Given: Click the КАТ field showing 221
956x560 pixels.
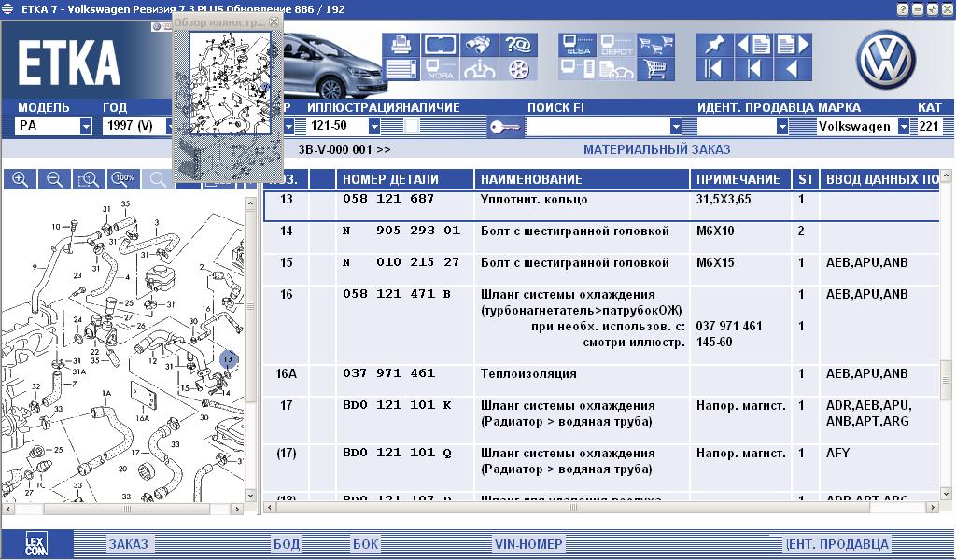Looking at the screenshot, I should coord(929,127).
